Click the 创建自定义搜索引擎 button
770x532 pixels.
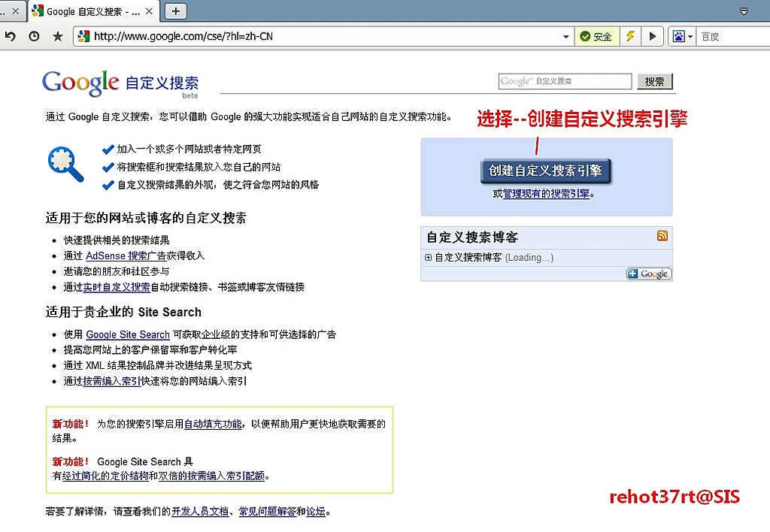point(546,171)
